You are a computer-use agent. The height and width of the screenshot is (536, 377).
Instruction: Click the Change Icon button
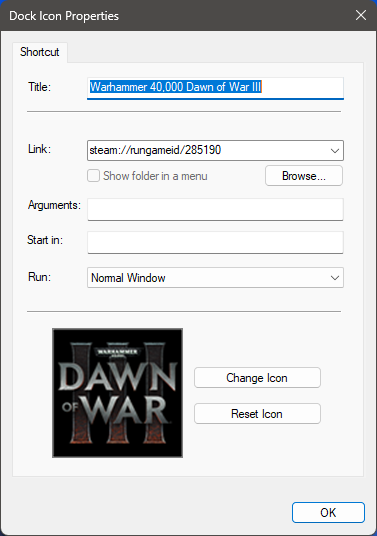tap(257, 378)
